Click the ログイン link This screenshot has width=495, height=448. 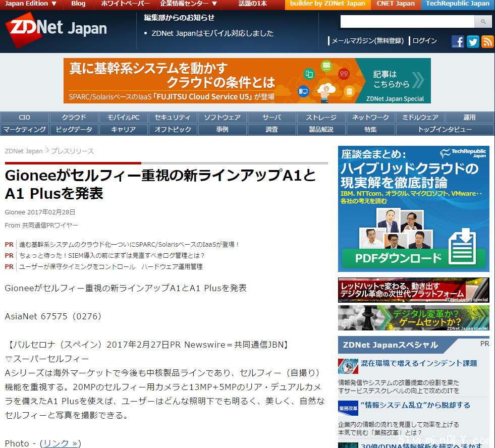(424, 41)
